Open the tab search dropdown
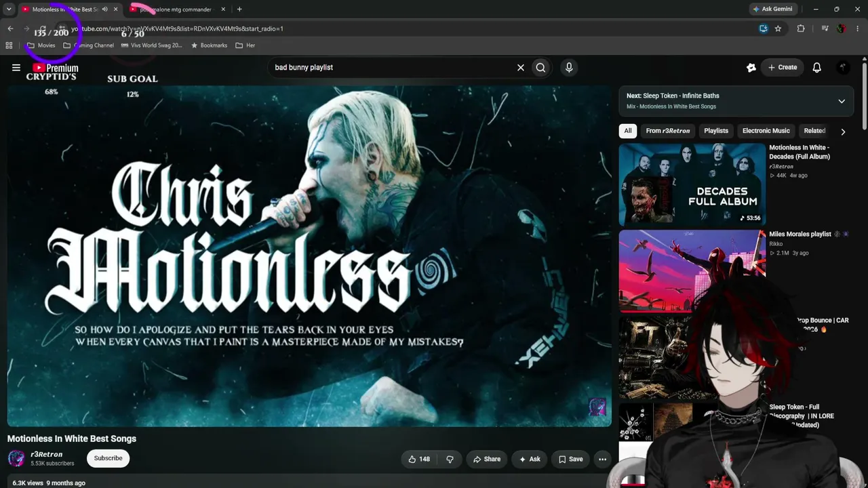The image size is (868, 488). click(9, 9)
